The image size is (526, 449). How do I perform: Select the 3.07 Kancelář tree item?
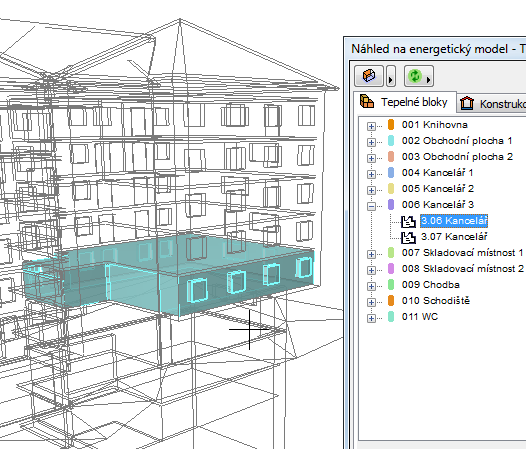coord(454,237)
